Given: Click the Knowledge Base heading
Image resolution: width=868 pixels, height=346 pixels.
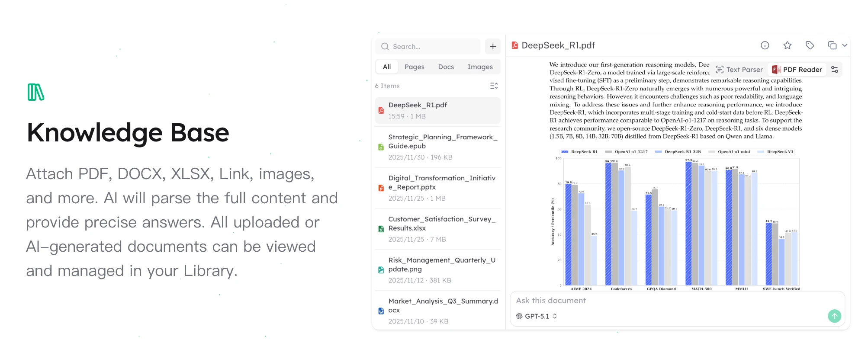Looking at the screenshot, I should [x=128, y=133].
